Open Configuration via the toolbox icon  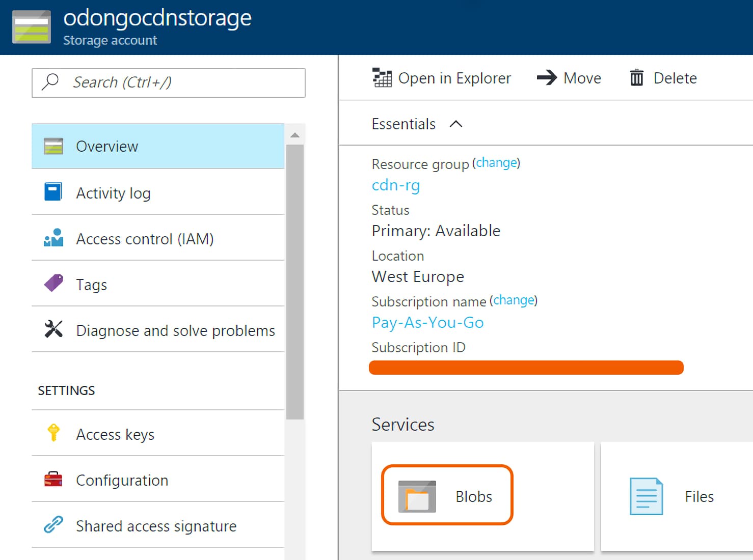point(53,480)
